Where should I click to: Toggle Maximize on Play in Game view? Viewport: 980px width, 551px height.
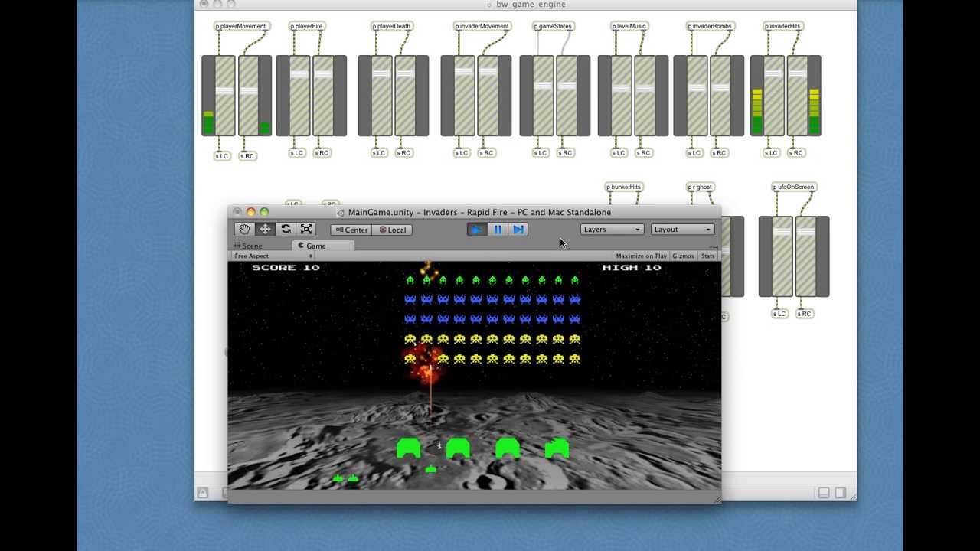pos(641,256)
